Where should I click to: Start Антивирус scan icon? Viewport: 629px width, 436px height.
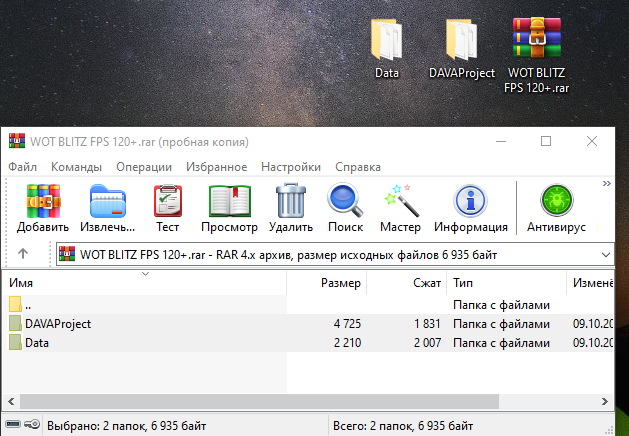pyautogui.click(x=556, y=201)
